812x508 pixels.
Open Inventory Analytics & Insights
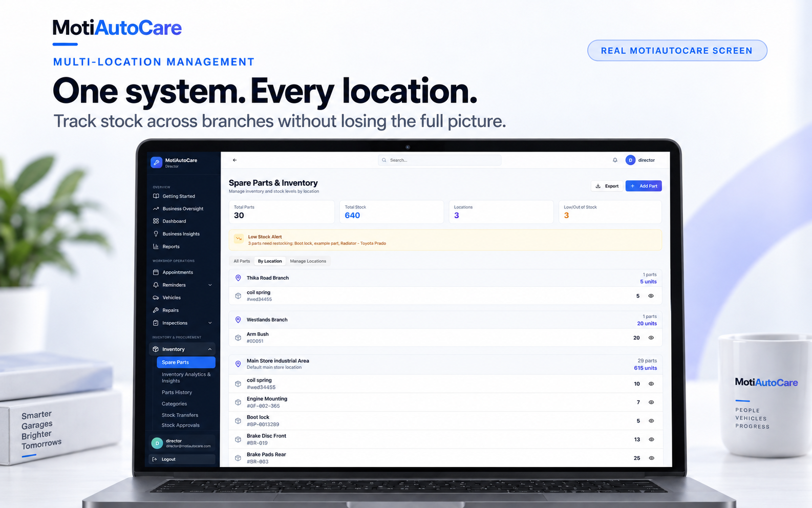tap(186, 377)
